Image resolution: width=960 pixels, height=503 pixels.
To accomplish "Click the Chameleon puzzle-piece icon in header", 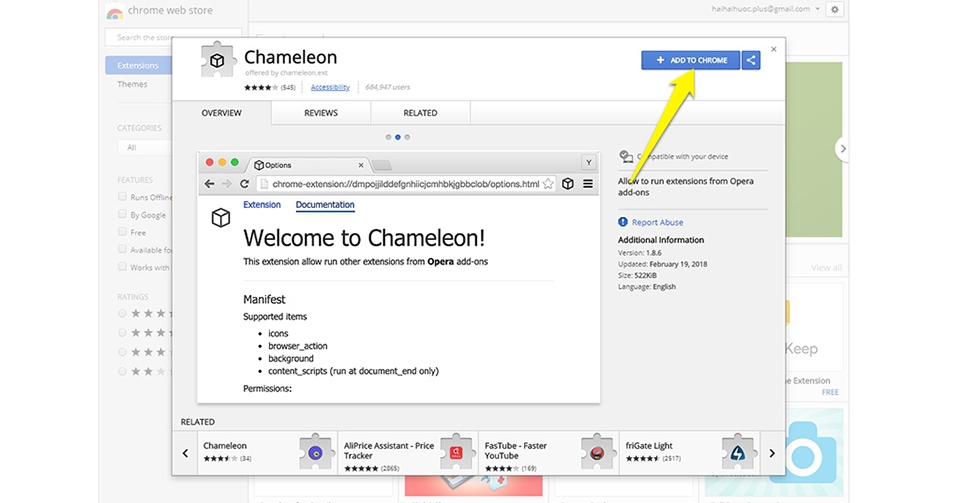I will tap(217, 60).
